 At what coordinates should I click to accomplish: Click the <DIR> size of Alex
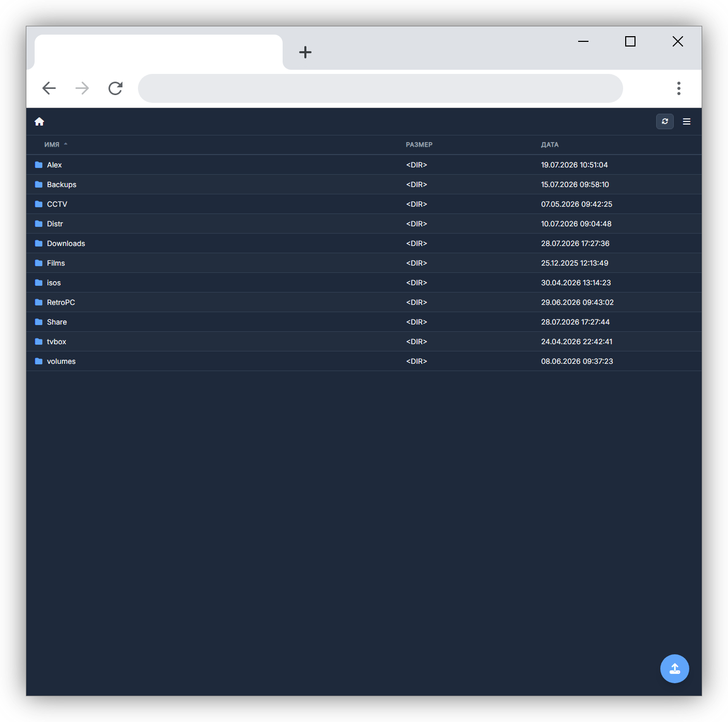(x=416, y=165)
